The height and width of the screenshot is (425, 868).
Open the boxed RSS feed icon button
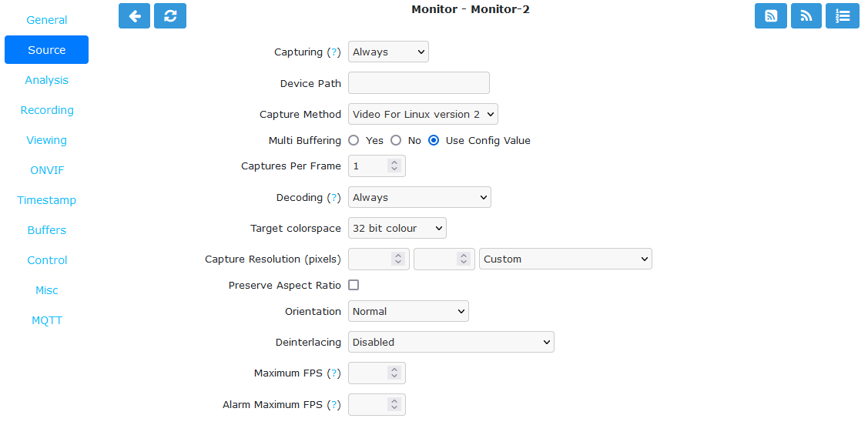click(770, 15)
